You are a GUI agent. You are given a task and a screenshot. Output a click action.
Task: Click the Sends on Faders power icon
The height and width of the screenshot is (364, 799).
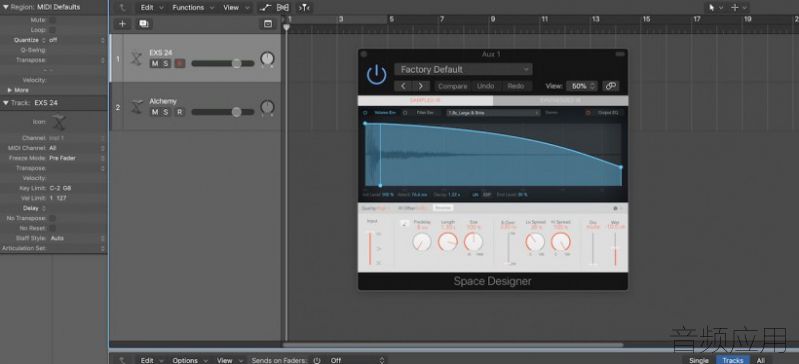tap(316, 360)
